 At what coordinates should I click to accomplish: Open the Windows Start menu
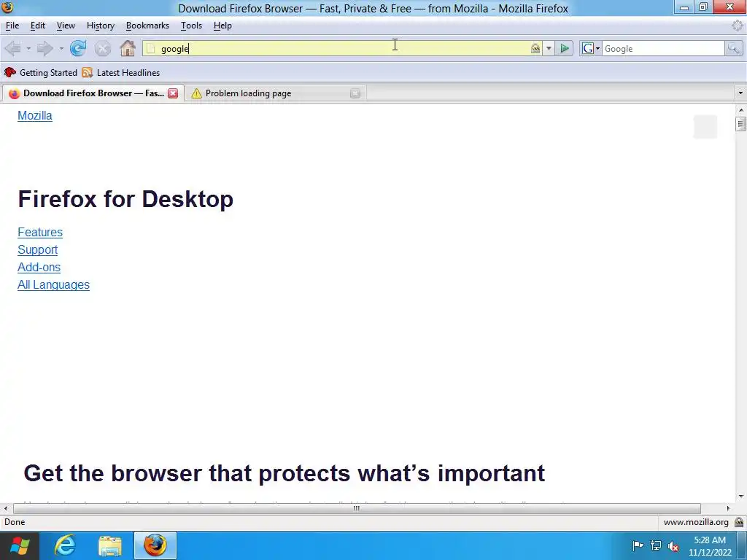click(19, 545)
